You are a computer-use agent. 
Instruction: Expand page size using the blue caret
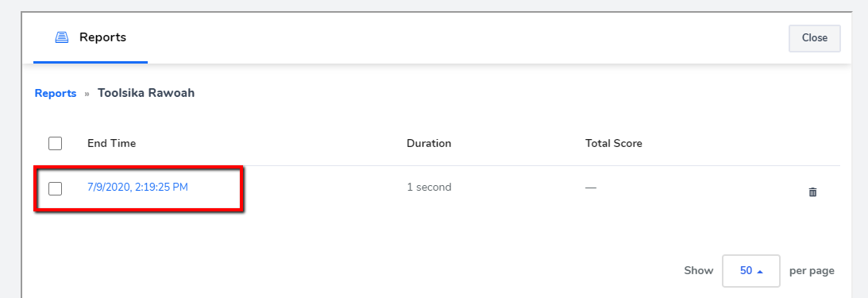(x=760, y=272)
